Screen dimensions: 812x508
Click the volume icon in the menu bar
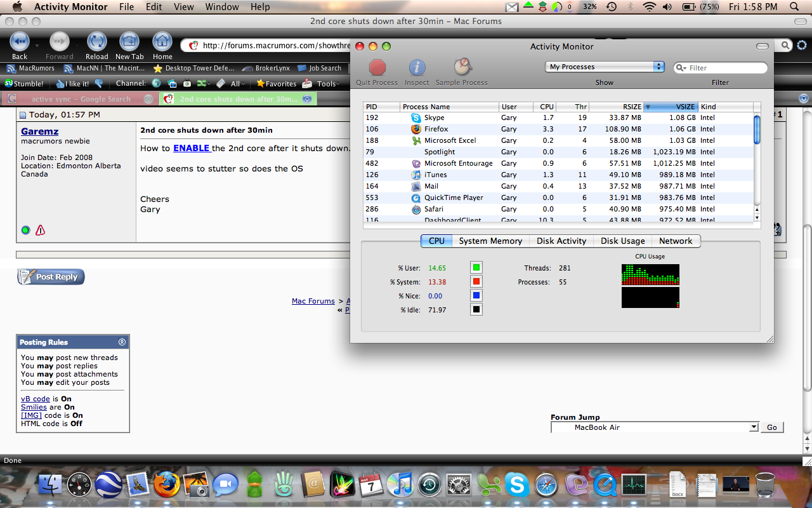coord(667,7)
